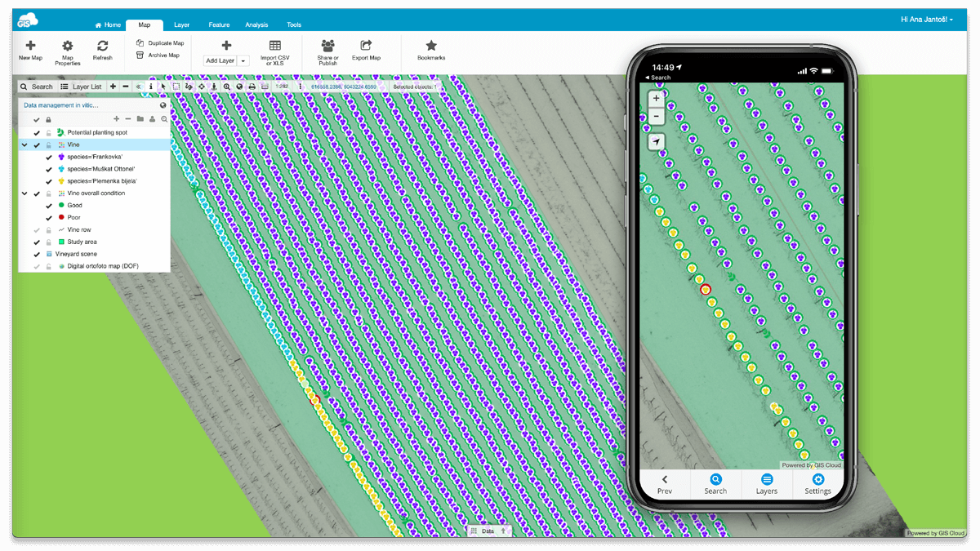Click Share or Publish icon
Image resolution: width=980 pixels, height=551 pixels.
pos(327,46)
